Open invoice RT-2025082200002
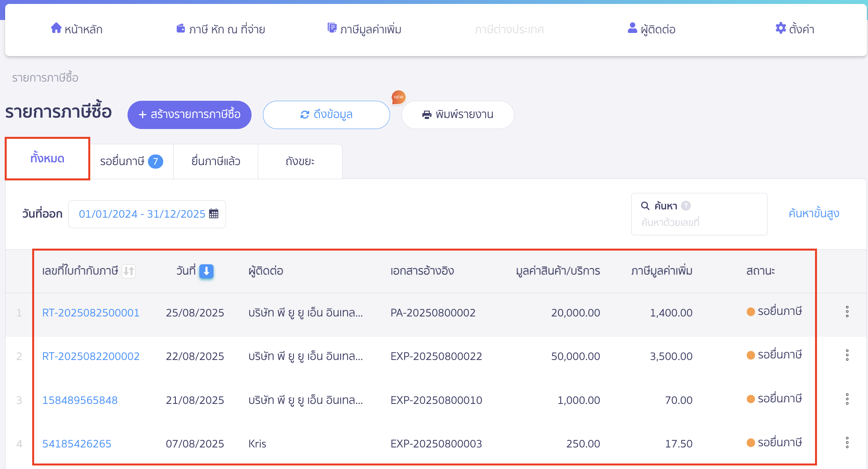This screenshot has width=868, height=469. pos(91,356)
